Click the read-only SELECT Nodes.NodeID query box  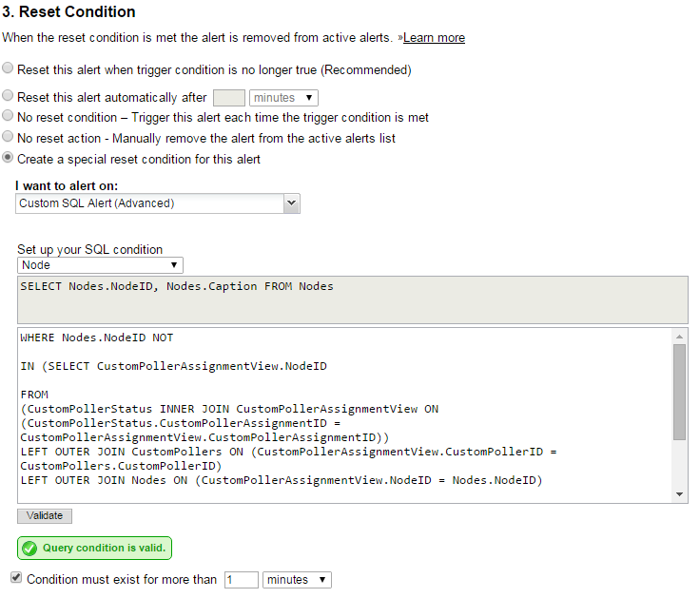coord(353,299)
